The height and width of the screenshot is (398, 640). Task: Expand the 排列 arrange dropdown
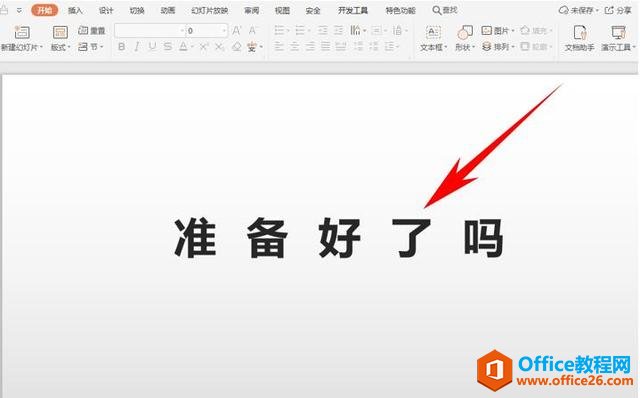pyautogui.click(x=513, y=47)
